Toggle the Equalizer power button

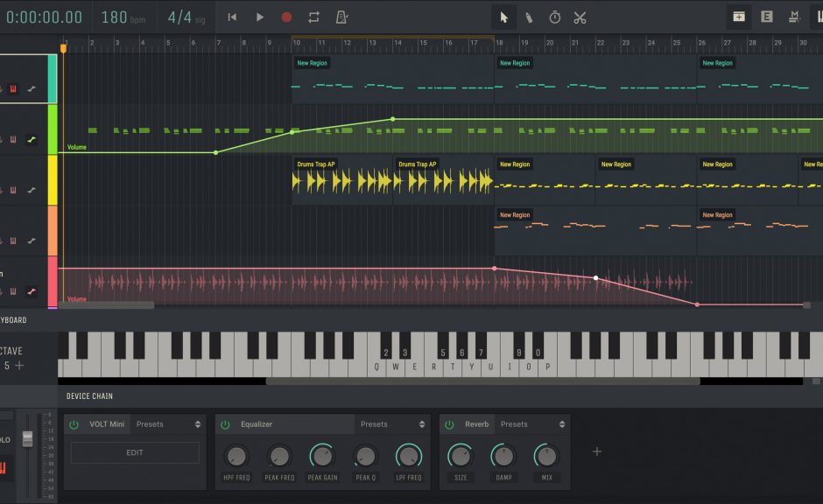[224, 423]
